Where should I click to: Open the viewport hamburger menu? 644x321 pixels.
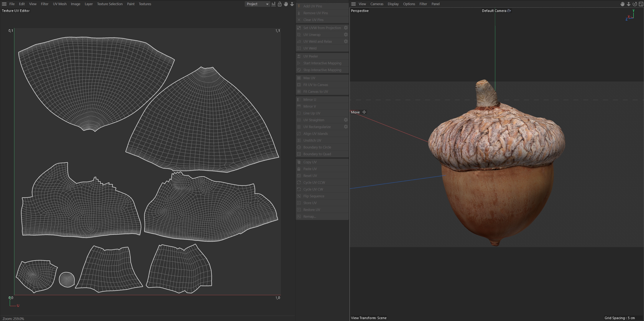(353, 4)
